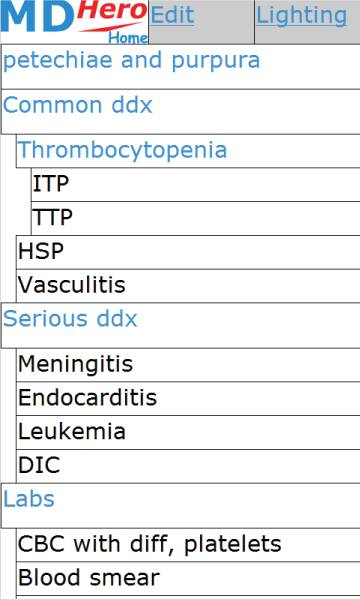Collapse the Common ddx section
Screen dimensions: 360x600
click(x=181, y=112)
